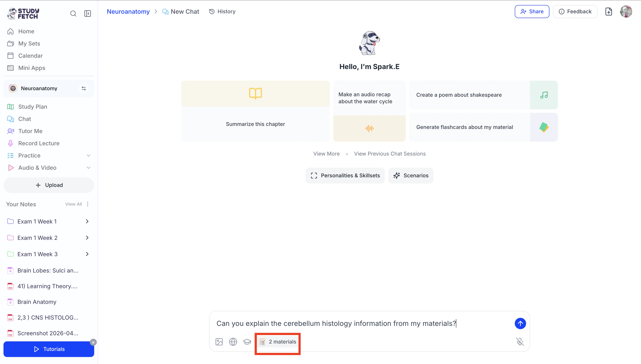The height and width of the screenshot is (364, 641).
Task: Expand the Practice section chevron
Action: coord(88,156)
